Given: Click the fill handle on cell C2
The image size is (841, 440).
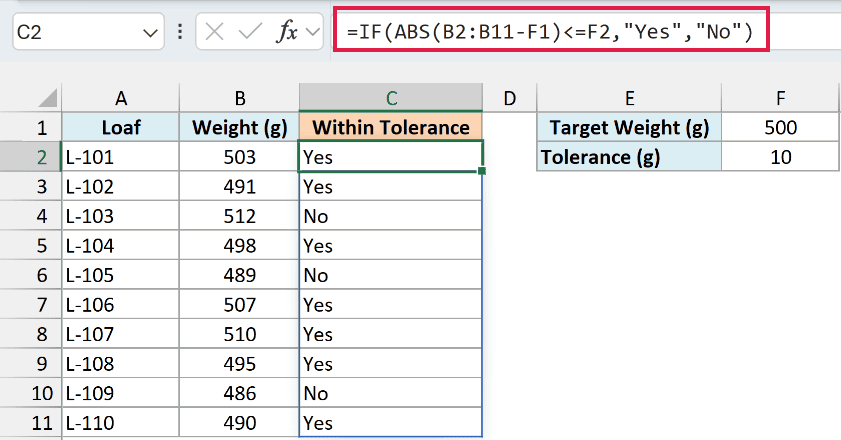Looking at the screenshot, I should pos(482,171).
